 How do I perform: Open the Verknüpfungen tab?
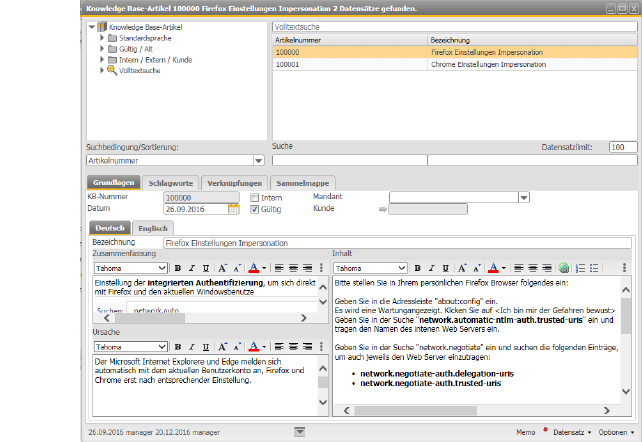coord(234,183)
